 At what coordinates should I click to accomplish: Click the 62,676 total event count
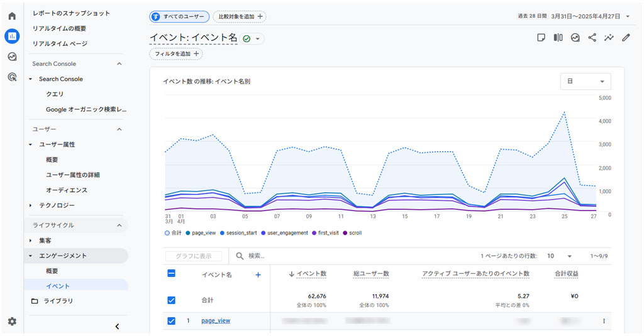[x=317, y=296]
